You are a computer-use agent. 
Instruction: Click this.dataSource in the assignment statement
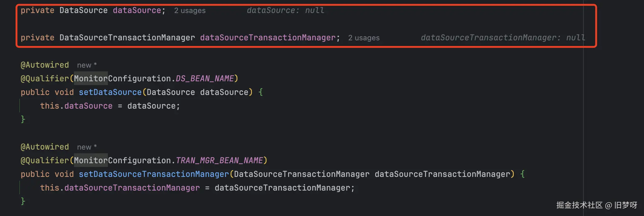pyautogui.click(x=76, y=106)
